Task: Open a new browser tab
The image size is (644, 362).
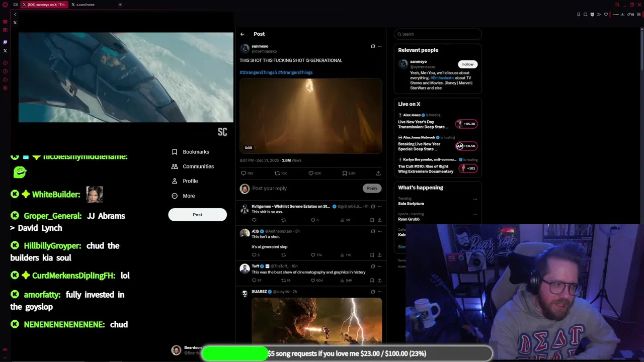Action: (120, 5)
